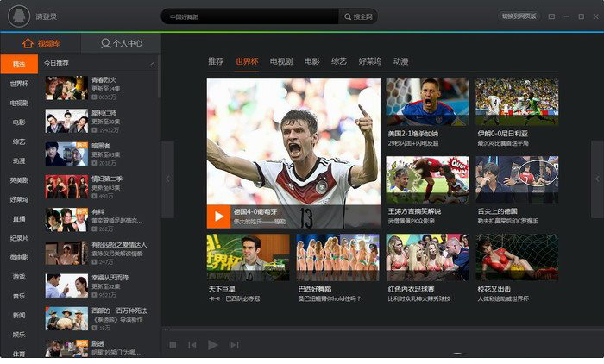Open 情妇第二季 thumbnail in recommendations
This screenshot has width=604, height=364.
point(66,187)
